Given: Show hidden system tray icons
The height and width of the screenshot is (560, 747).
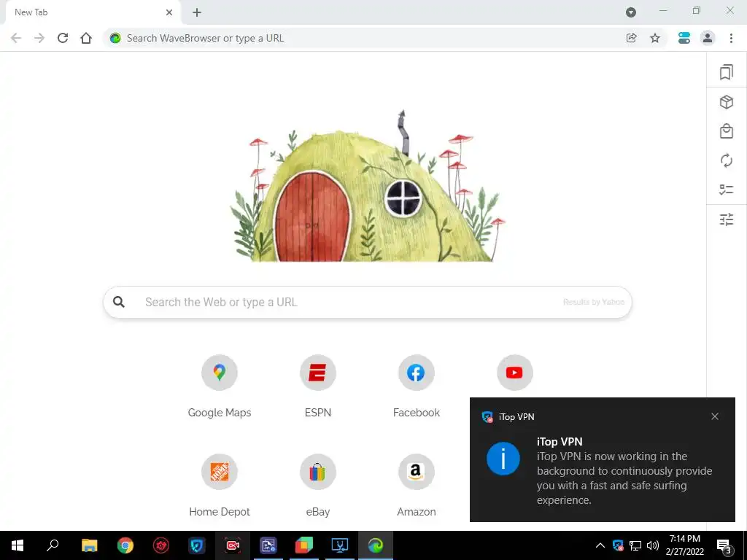Looking at the screenshot, I should (600, 545).
